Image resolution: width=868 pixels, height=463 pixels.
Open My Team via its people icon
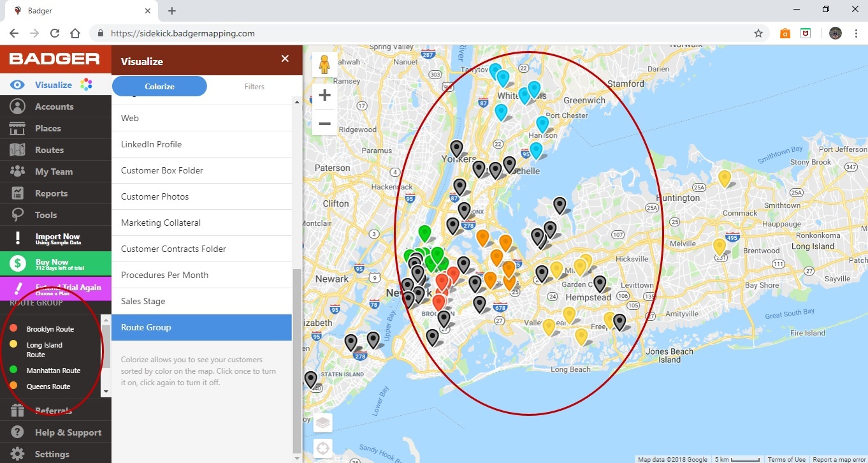coord(17,172)
